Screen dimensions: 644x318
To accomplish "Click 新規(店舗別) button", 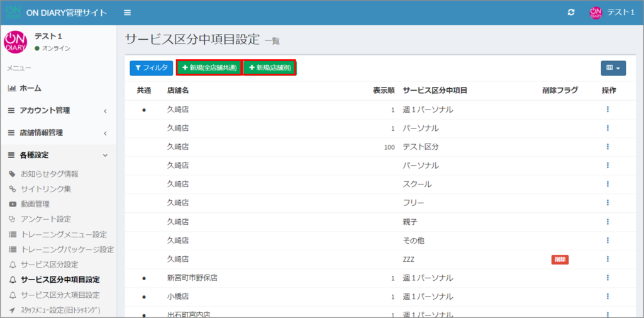I will pos(270,67).
